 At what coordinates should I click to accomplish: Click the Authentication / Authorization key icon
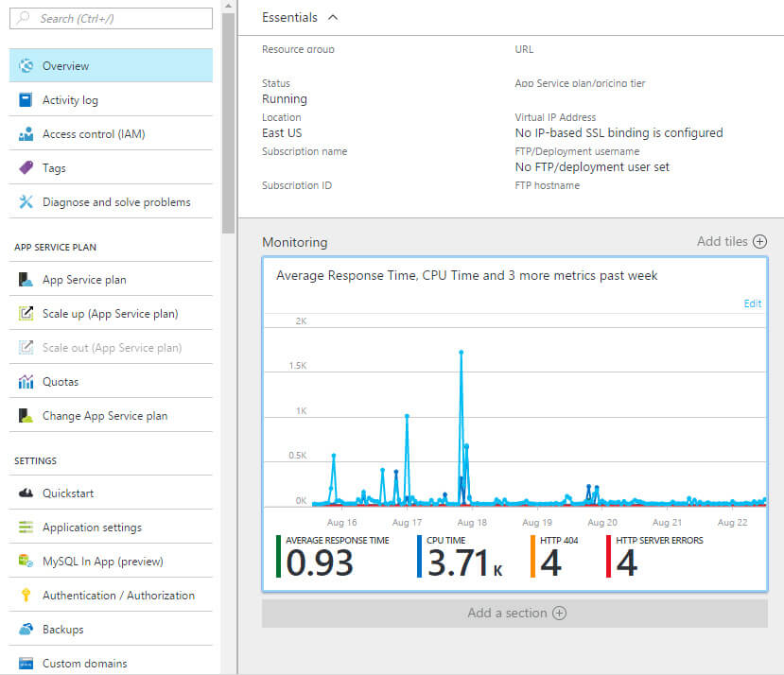pyautogui.click(x=26, y=596)
